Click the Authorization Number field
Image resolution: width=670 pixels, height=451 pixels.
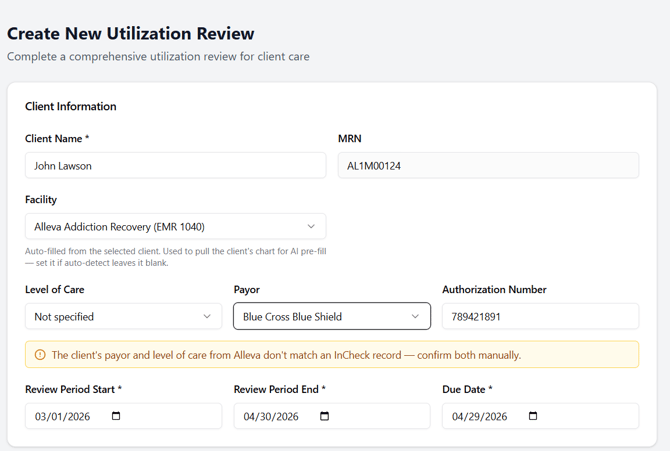541,316
